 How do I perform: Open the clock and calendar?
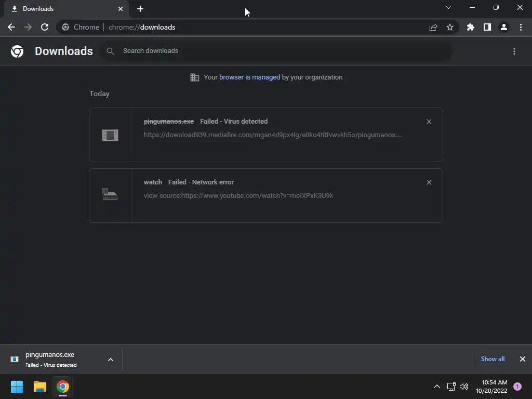click(x=491, y=387)
